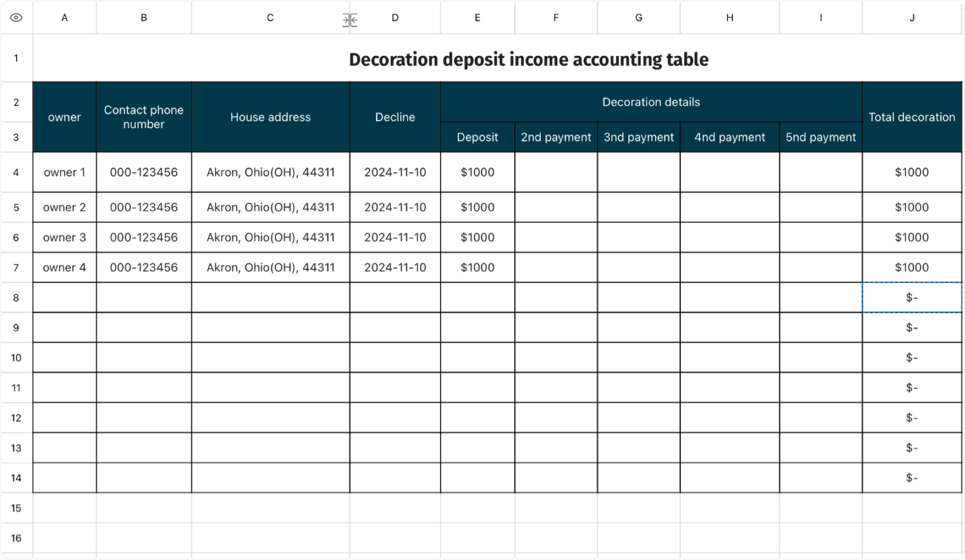
Task: Click the 'House address' header cell
Action: coord(270,117)
